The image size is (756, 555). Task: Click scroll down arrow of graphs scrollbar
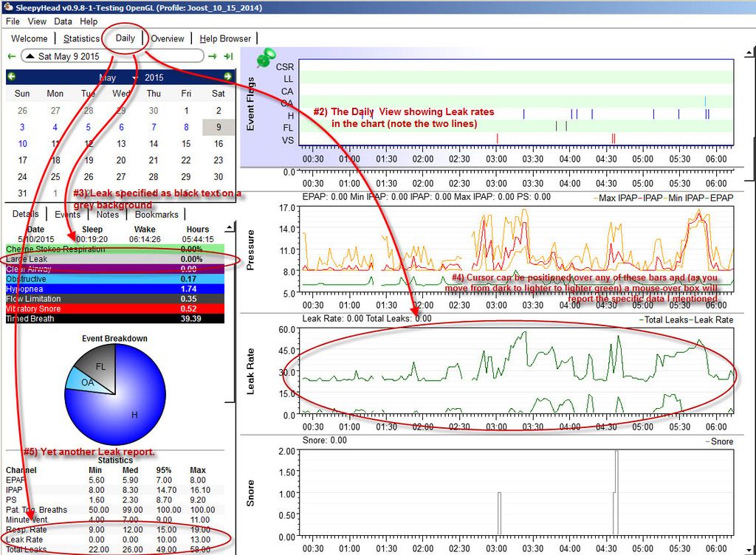pyautogui.click(x=749, y=550)
